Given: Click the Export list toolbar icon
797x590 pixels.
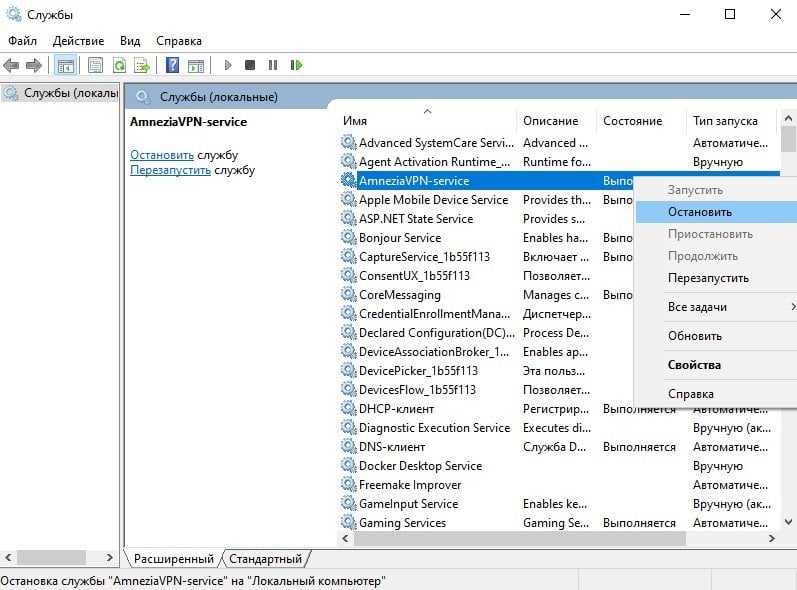Looking at the screenshot, I should [x=142, y=65].
